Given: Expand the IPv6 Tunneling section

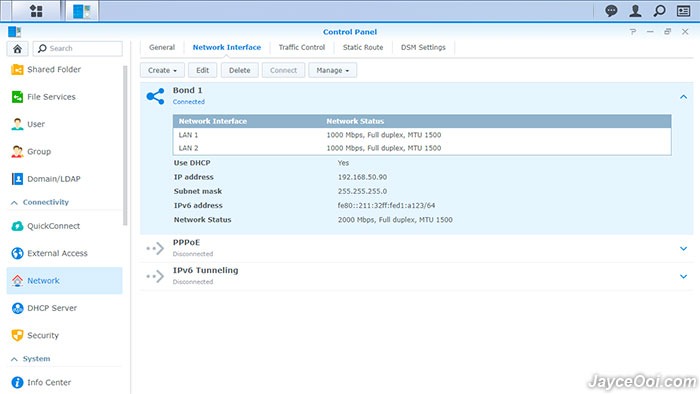Looking at the screenshot, I should (683, 277).
